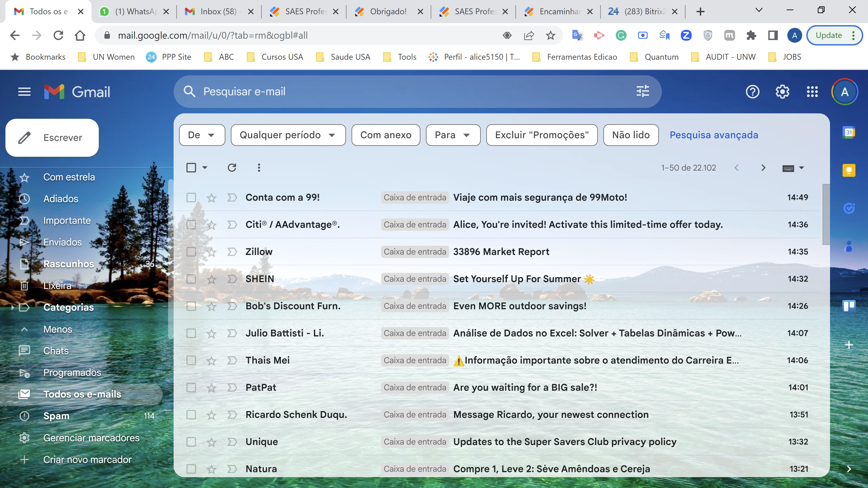Open Google Tasks in side panel
Image resolution: width=868 pixels, height=488 pixels.
tap(849, 208)
